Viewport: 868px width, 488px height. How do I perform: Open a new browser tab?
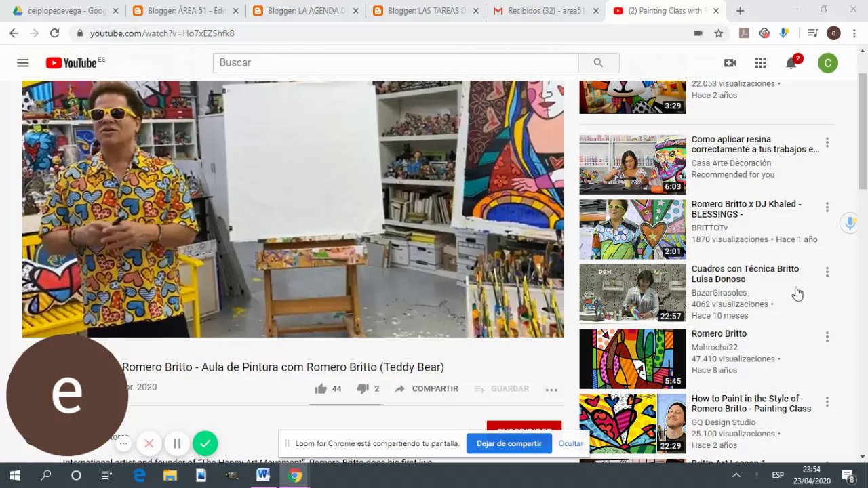click(740, 11)
